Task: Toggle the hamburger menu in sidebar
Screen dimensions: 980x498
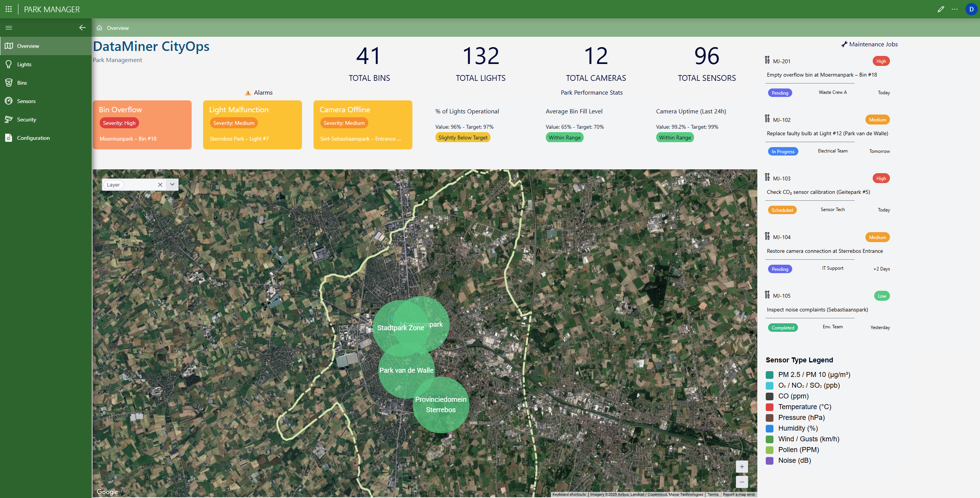Action: pyautogui.click(x=9, y=28)
